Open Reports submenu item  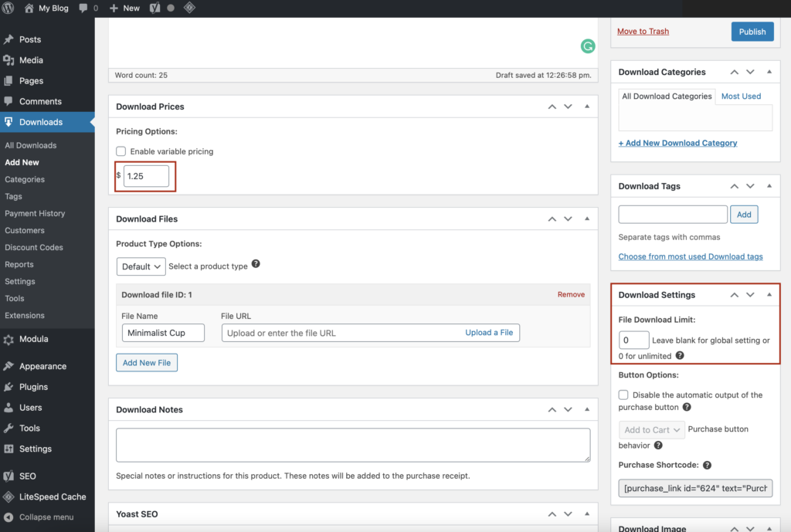[19, 265]
